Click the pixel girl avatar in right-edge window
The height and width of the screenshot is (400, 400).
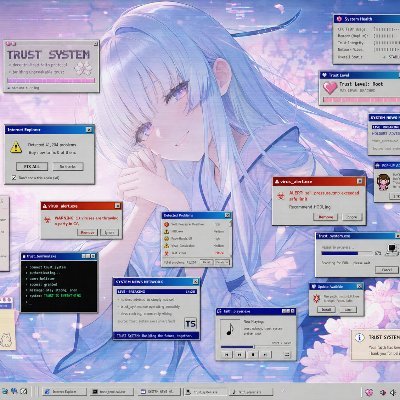pos(383,182)
